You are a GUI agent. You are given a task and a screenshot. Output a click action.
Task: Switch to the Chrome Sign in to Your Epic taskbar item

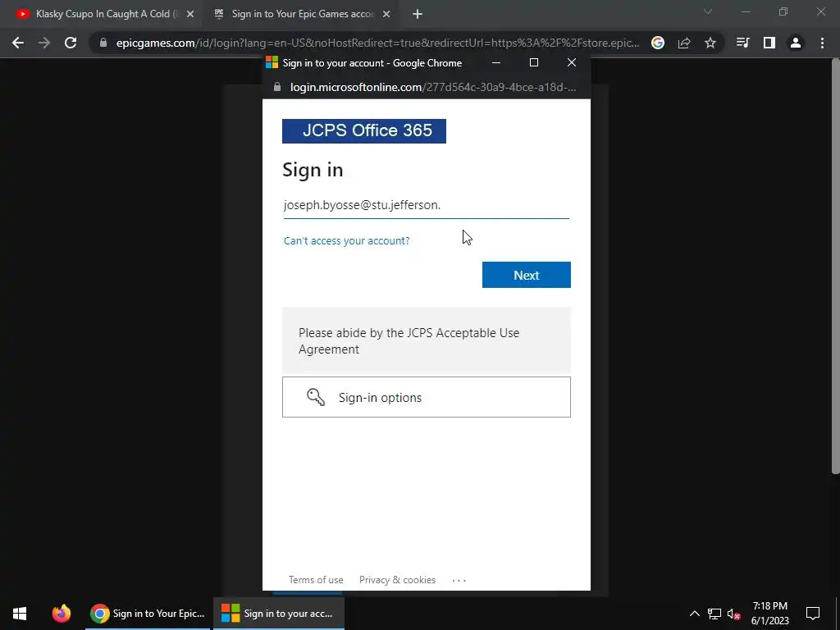148,614
